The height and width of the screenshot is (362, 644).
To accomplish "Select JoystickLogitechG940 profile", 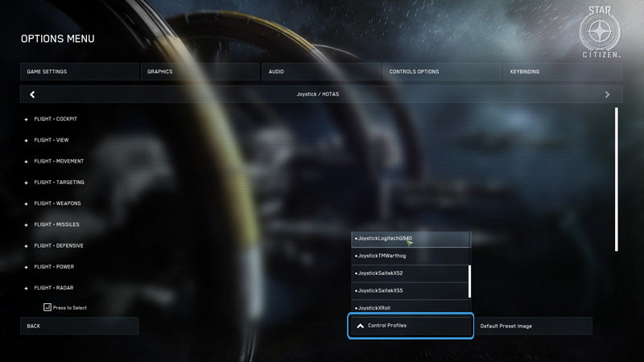I will 411,239.
